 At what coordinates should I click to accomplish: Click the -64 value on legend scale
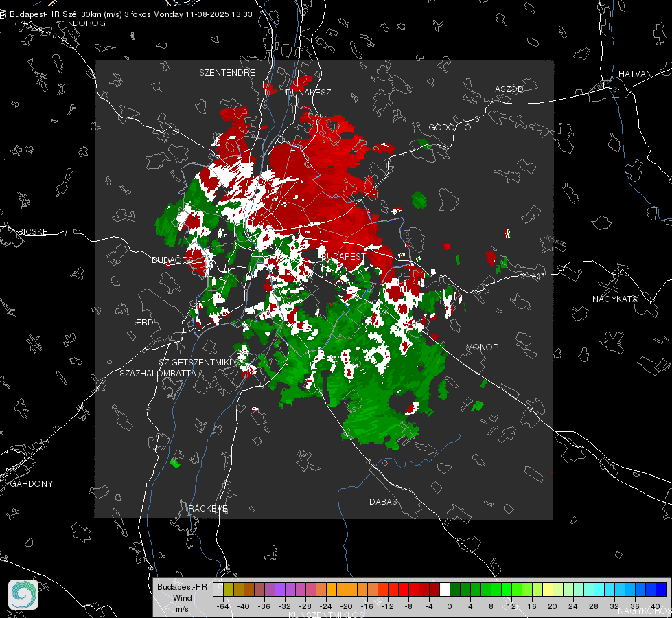click(222, 606)
